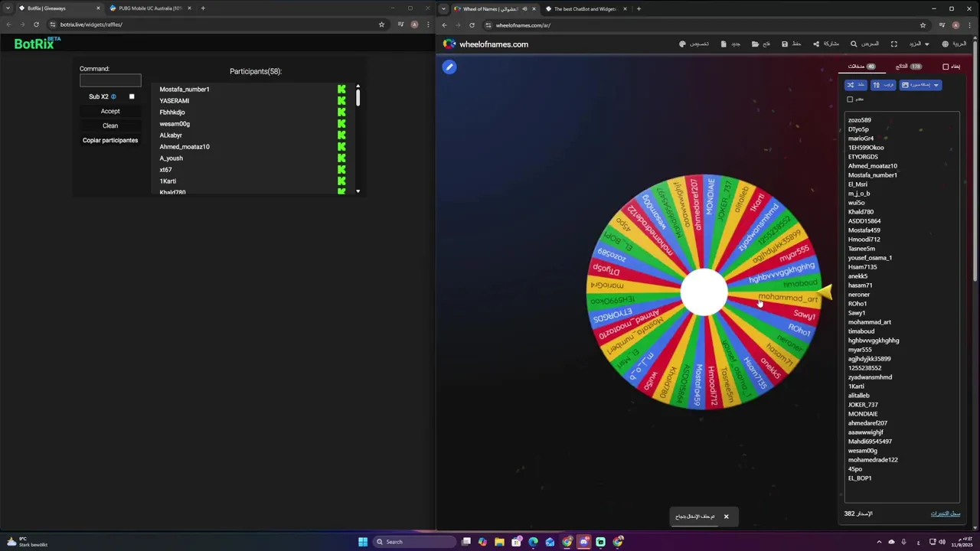Toggle the Sub X2 checkbox
The image size is (980, 551).
(132, 96)
